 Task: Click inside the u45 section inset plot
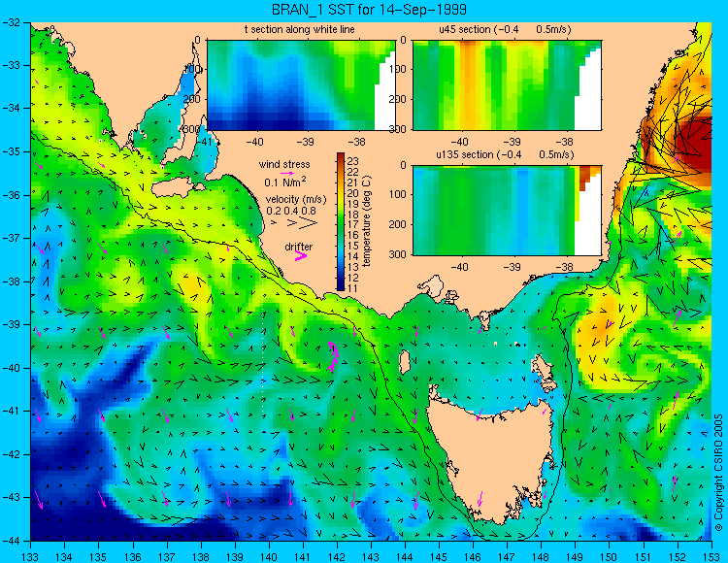point(507,85)
